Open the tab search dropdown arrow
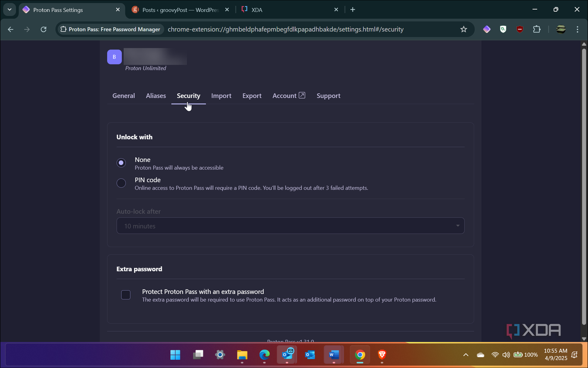 10,10
